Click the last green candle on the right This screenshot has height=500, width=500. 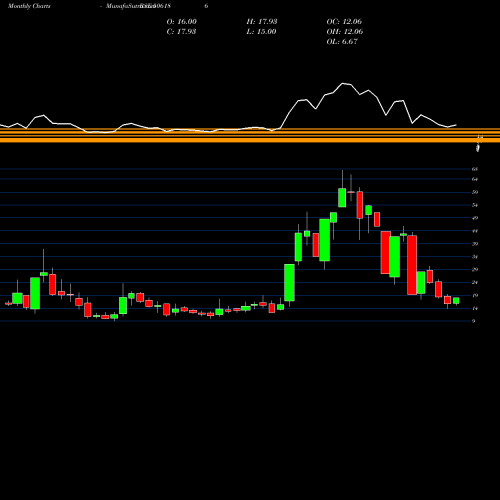456,301
